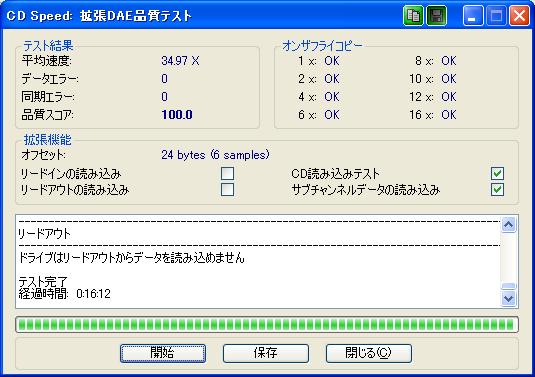Click the 開始 start button
Image resolution: width=535 pixels, height=377 pixels.
(163, 353)
